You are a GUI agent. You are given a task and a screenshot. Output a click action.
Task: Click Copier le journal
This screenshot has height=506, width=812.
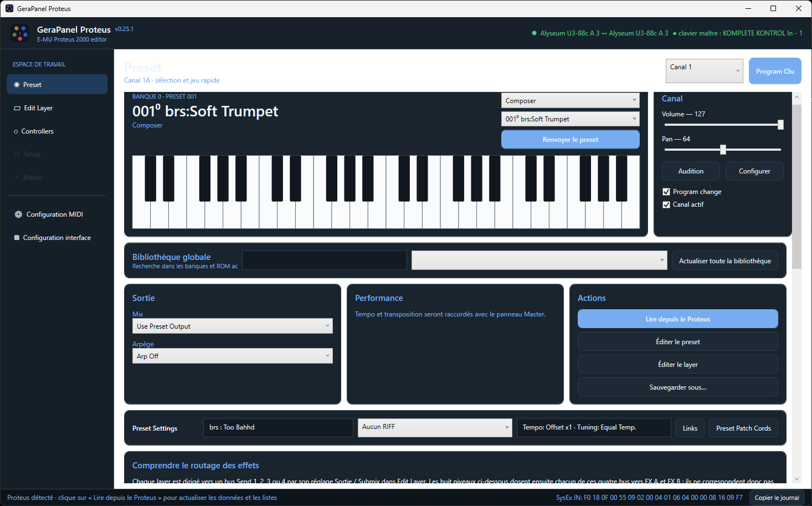[x=777, y=498]
